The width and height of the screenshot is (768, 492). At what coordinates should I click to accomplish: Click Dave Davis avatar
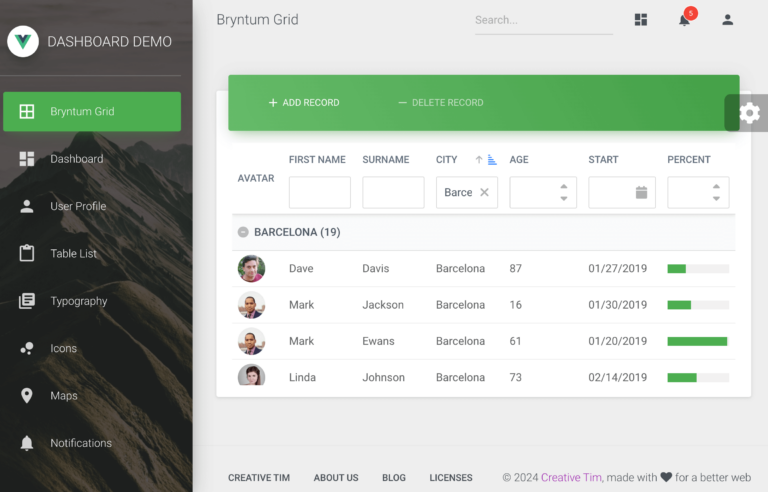point(251,269)
